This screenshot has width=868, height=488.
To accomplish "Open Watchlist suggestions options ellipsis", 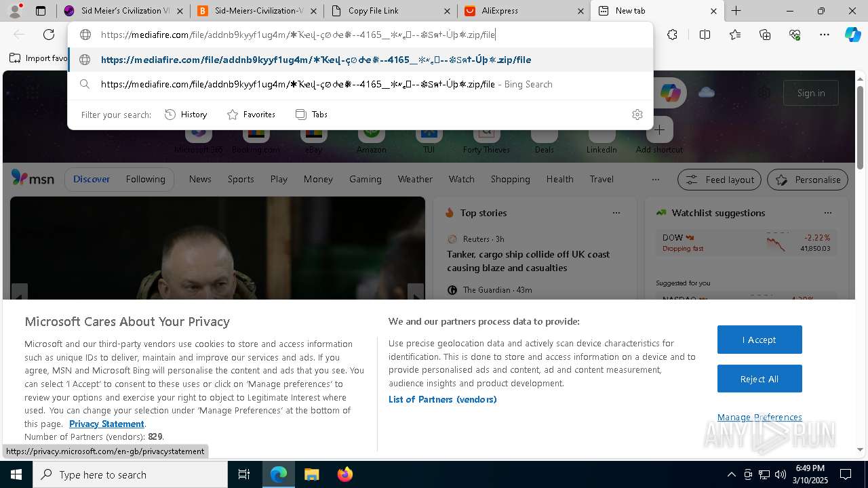I will 827,213.
